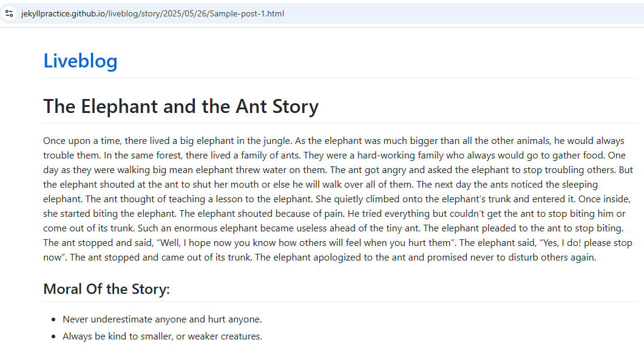Select the bullet Never underestimate anyone and hurt anyone
The height and width of the screenshot is (348, 644).
click(162, 319)
